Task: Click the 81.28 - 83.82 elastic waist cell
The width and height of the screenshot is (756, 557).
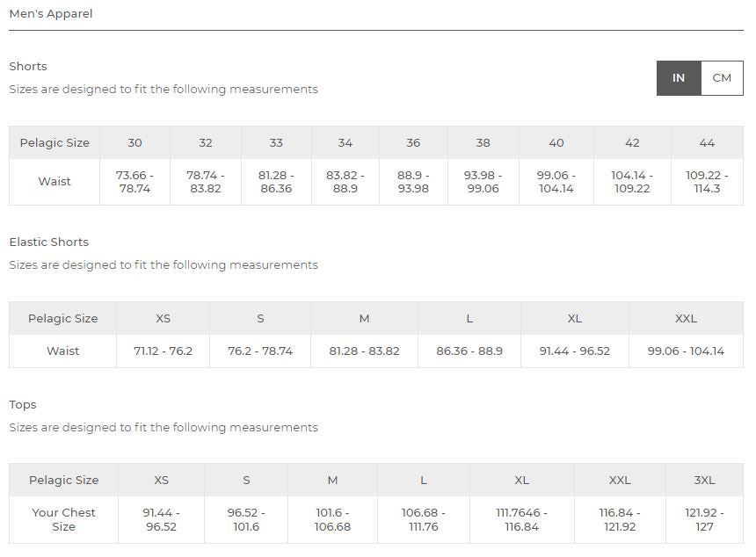Action: 364,351
